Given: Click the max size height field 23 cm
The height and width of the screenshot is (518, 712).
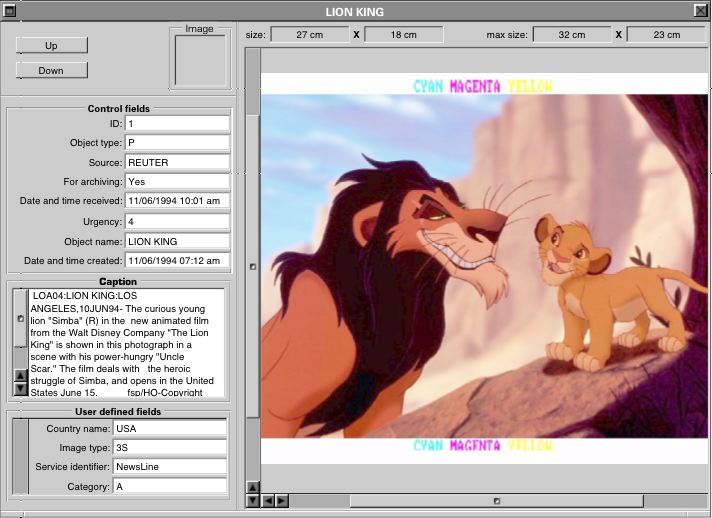Looking at the screenshot, I should pos(667,35).
